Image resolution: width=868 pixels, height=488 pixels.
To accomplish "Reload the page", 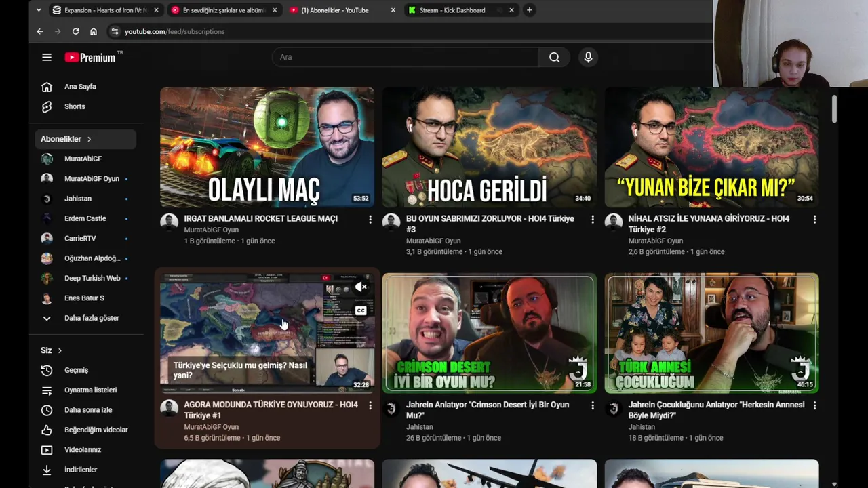I will coord(75,31).
